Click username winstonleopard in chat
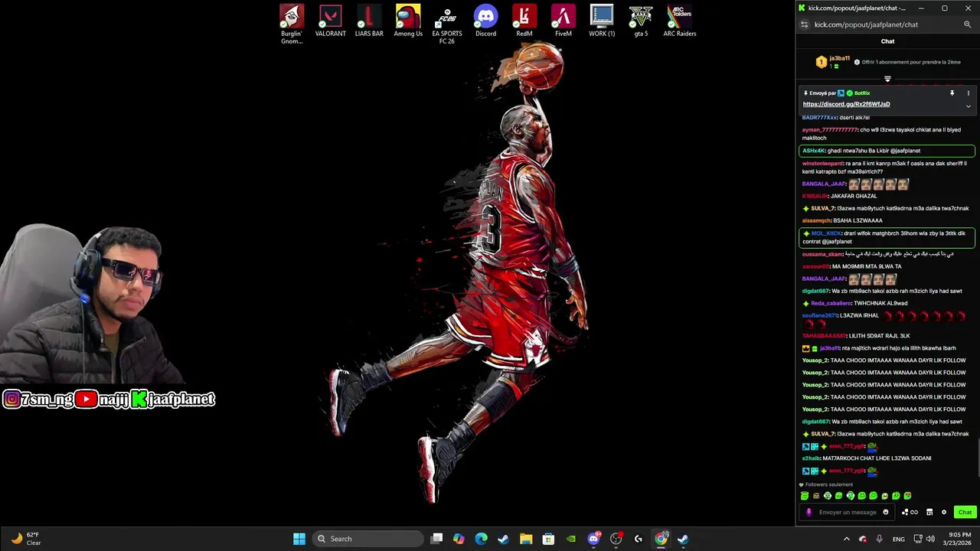 coord(822,163)
